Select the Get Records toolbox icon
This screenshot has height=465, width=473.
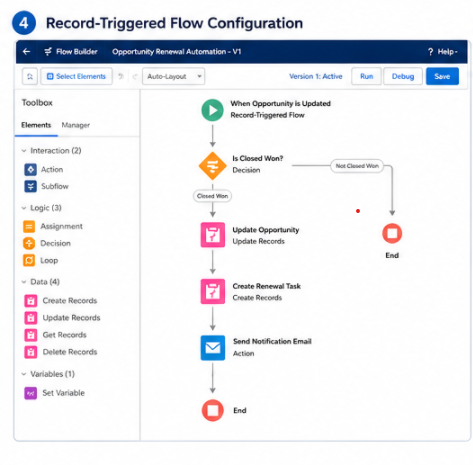(31, 335)
